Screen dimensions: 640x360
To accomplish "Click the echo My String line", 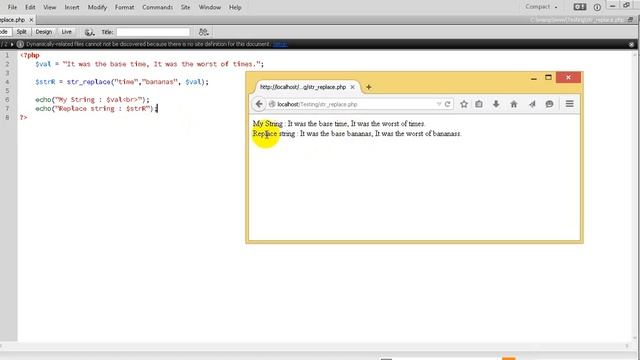I will [92, 100].
